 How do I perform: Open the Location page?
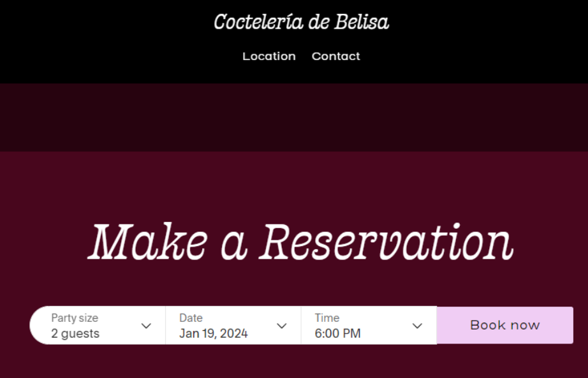(x=268, y=56)
